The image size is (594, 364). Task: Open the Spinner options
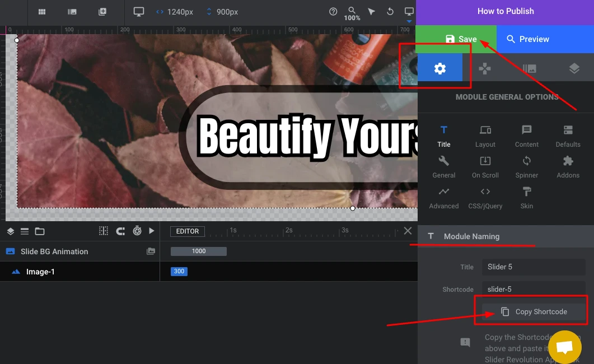tap(527, 167)
